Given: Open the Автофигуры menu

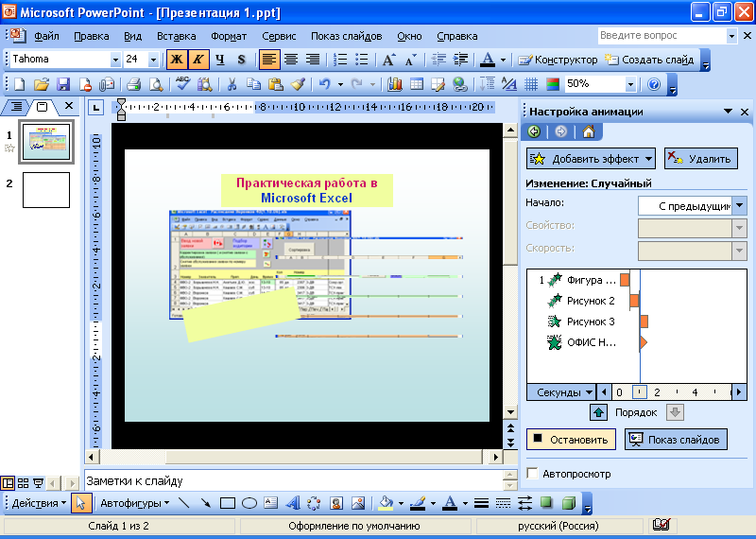Looking at the screenshot, I should tap(135, 503).
